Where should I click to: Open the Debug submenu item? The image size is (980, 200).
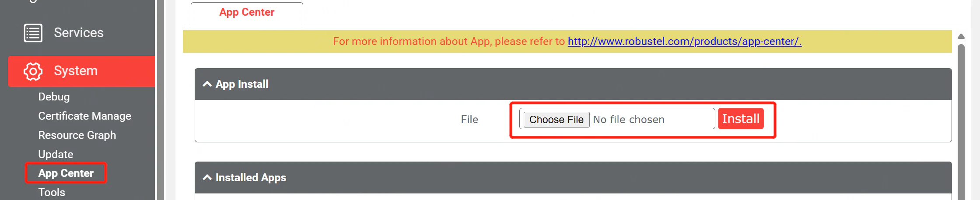coord(54,97)
